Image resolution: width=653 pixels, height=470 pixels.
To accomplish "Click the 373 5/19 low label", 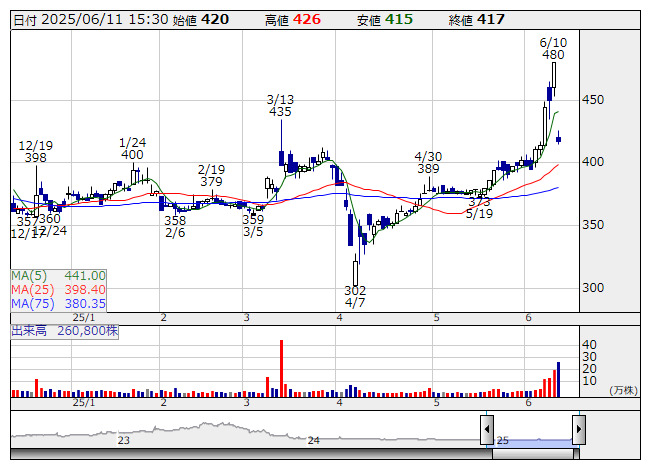I will click(x=479, y=208).
